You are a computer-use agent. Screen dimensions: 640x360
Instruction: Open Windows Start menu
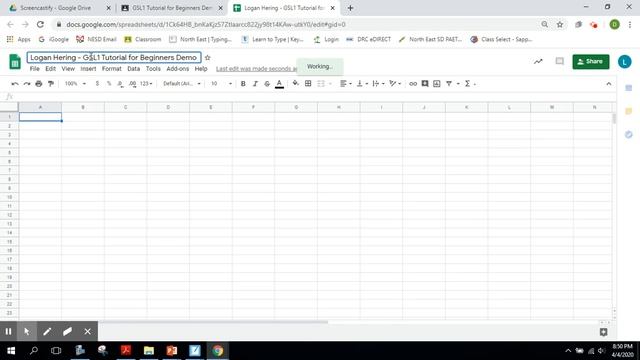point(11,351)
